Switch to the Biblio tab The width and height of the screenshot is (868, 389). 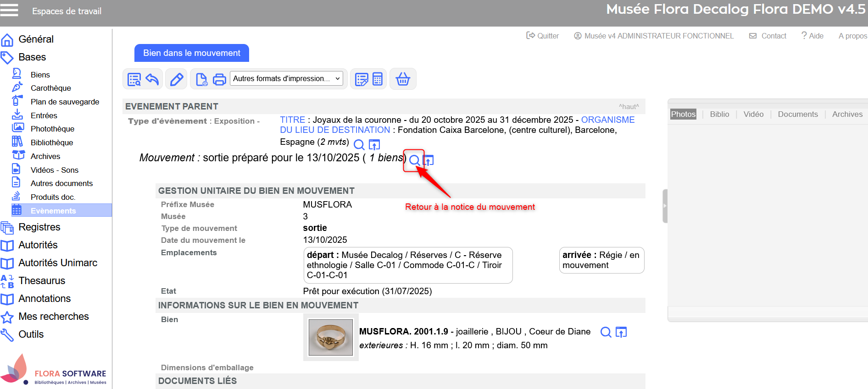[x=719, y=115]
